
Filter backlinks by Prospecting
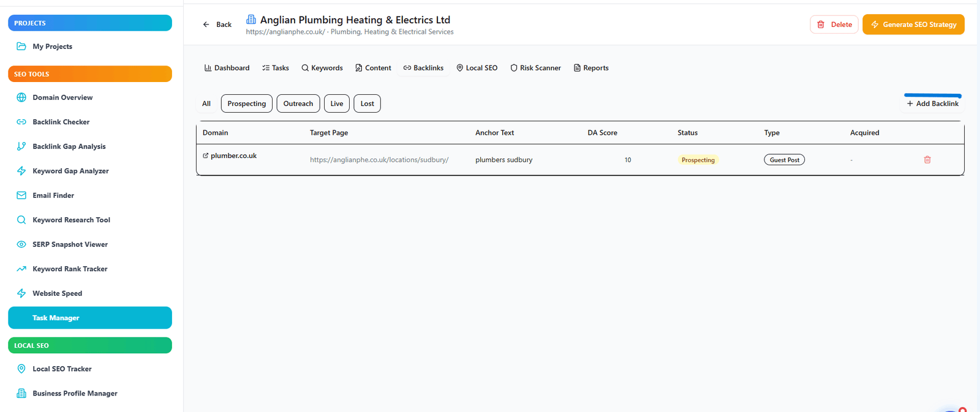tap(247, 103)
